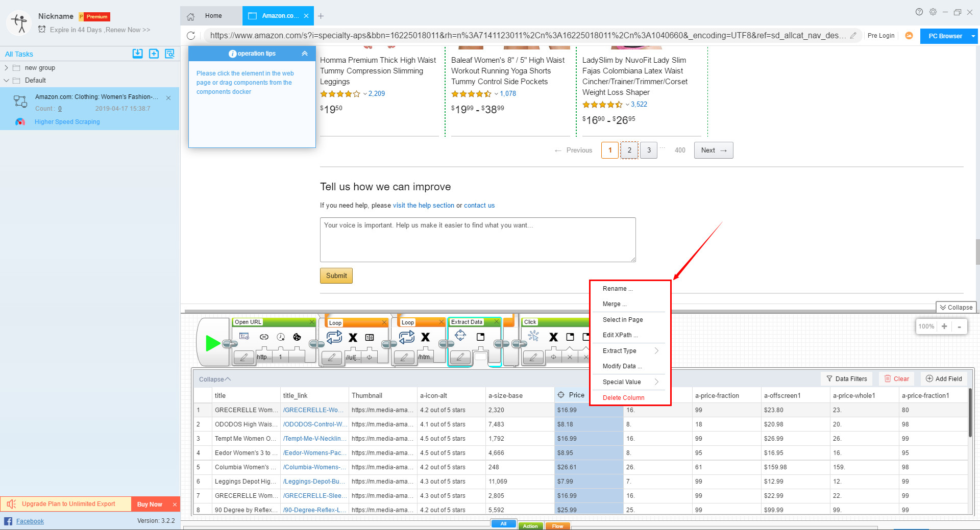This screenshot has width=980, height=530.
Task: Click the bold X icon in the /htm loop block
Action: click(x=425, y=337)
